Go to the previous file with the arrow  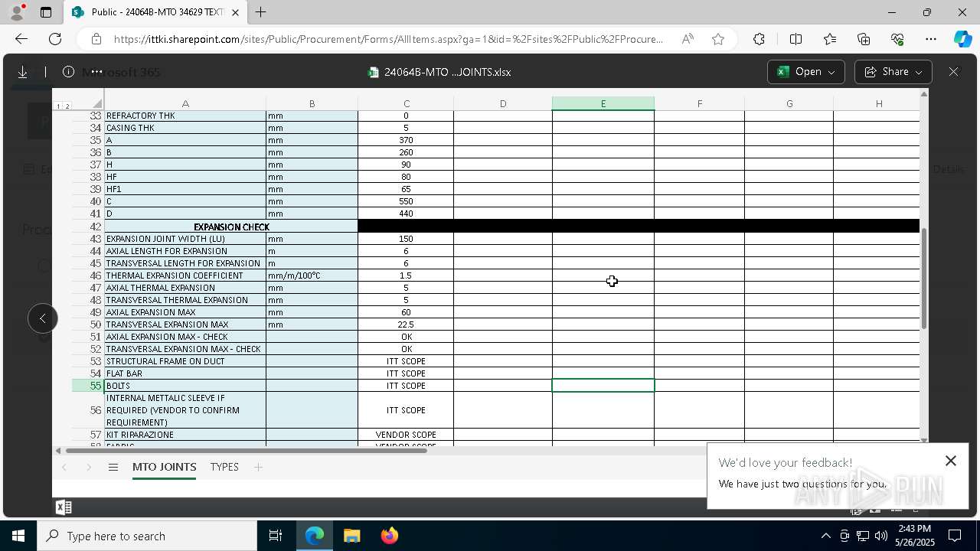coord(43,318)
